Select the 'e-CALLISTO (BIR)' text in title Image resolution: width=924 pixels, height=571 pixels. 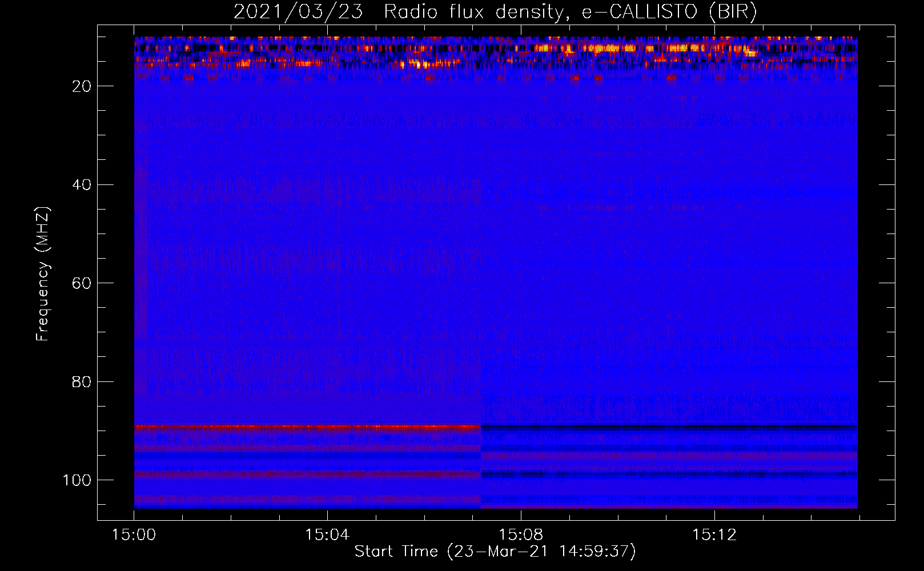[669, 11]
